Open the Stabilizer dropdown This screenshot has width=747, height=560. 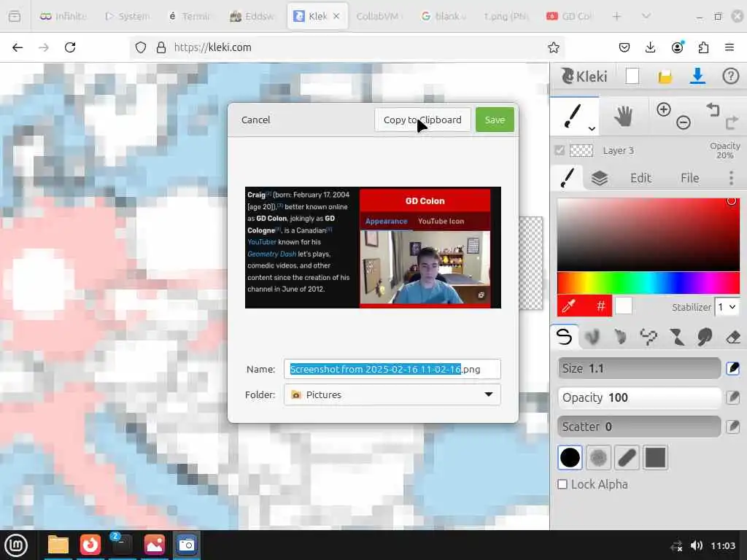tap(727, 307)
